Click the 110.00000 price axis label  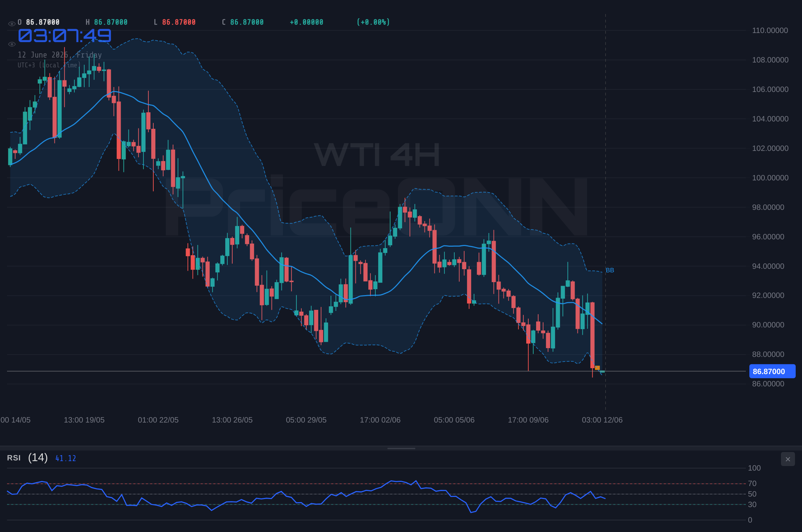[770, 31]
